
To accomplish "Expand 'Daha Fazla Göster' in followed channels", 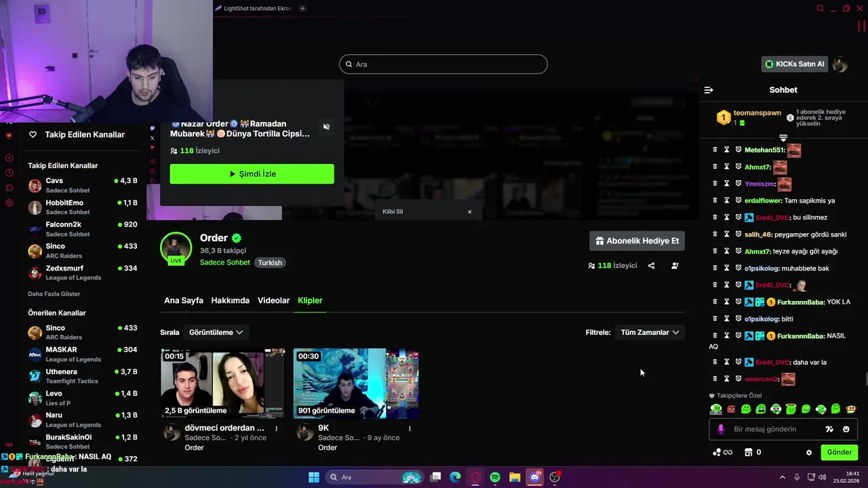I will click(54, 293).
